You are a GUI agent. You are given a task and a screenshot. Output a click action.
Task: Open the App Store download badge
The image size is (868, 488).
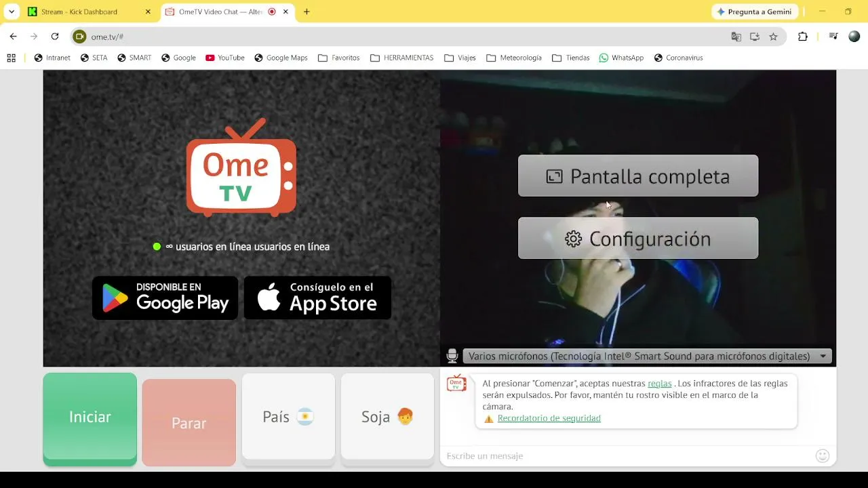(317, 298)
